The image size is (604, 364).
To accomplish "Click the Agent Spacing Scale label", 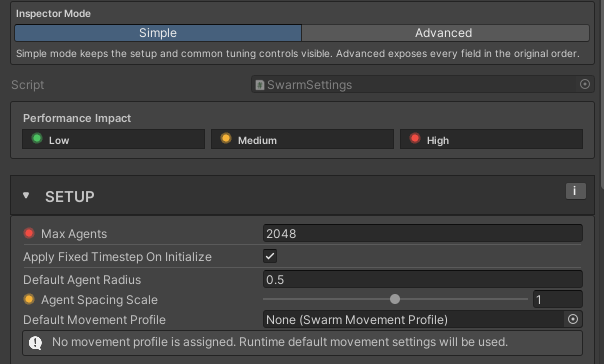I will pyautogui.click(x=99, y=300).
